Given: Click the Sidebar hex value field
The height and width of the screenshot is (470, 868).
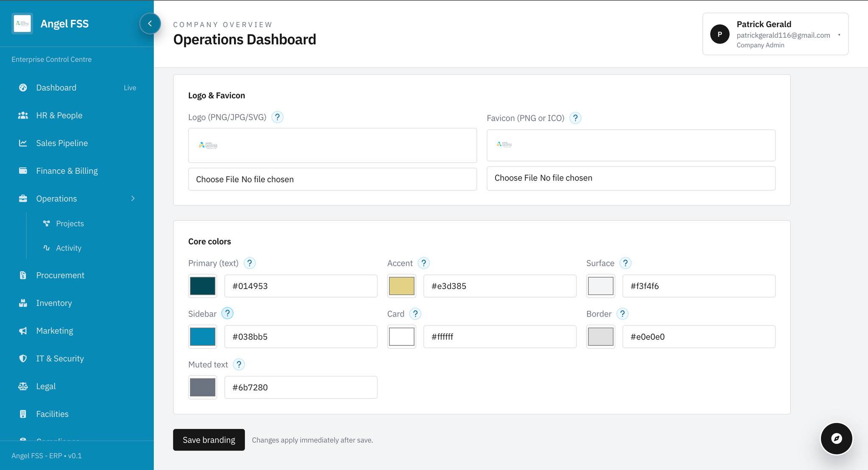Looking at the screenshot, I should [x=300, y=337].
